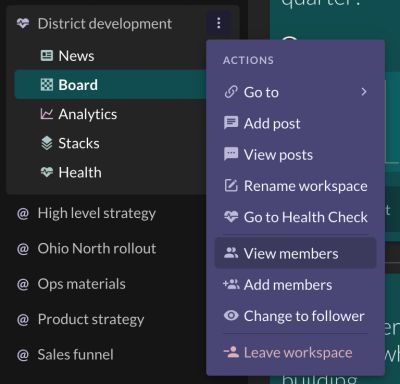Select Go to Health Check entry
Viewport: 400px width, 384px height.
point(295,217)
